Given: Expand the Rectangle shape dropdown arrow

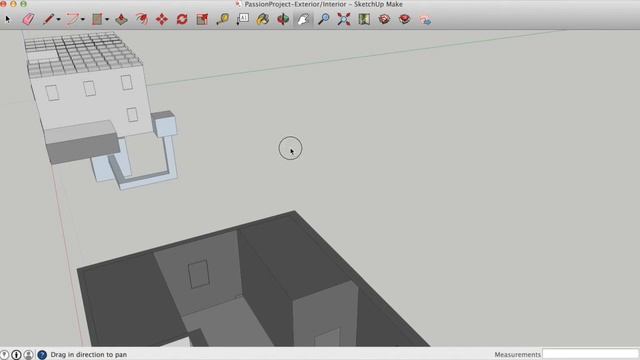Looking at the screenshot, I should click(107, 20).
